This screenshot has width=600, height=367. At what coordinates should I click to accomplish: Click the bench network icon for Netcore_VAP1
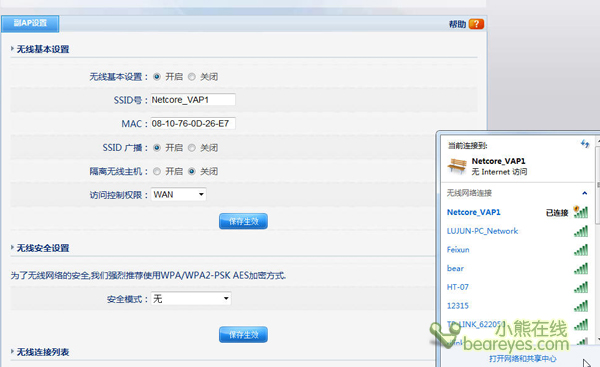point(457,166)
